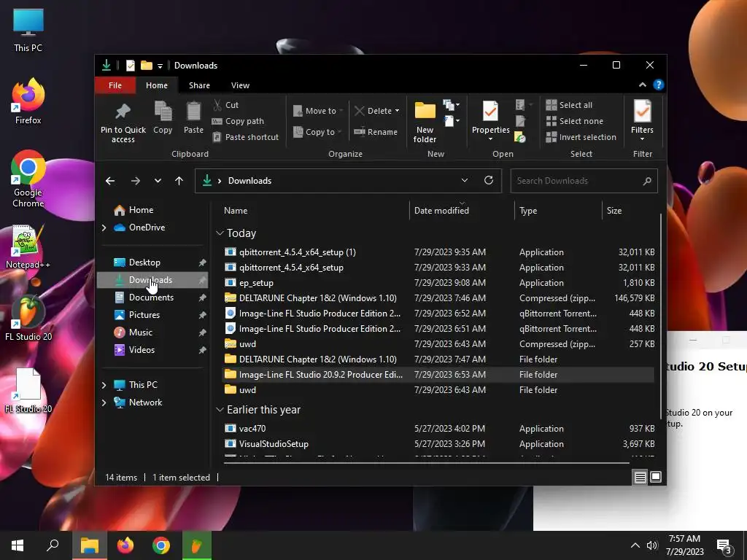Expand address bar history dropdown
The height and width of the screenshot is (560, 747).
pos(465,181)
